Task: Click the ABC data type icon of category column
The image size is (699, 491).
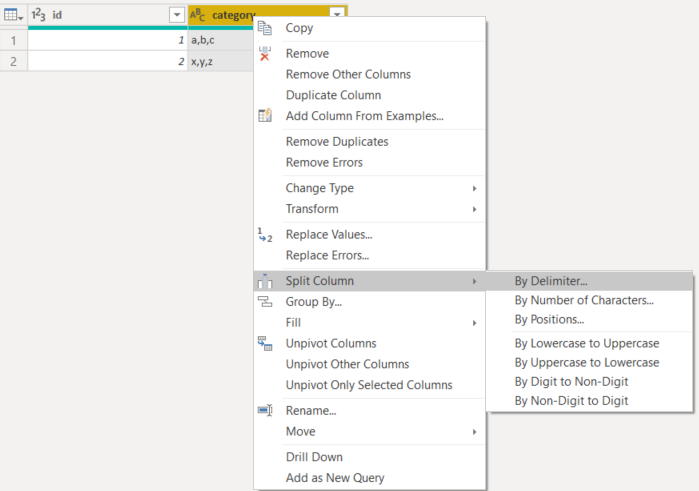Action: point(197,15)
